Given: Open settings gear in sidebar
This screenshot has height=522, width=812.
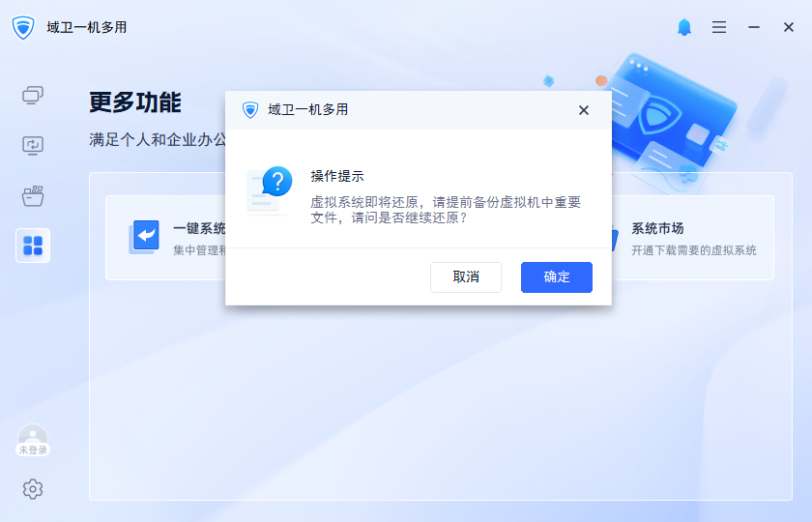Looking at the screenshot, I should (33, 489).
